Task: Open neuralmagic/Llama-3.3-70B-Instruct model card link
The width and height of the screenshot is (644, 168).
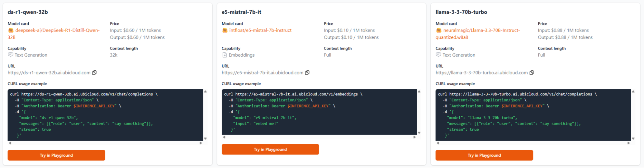Action: (478, 34)
